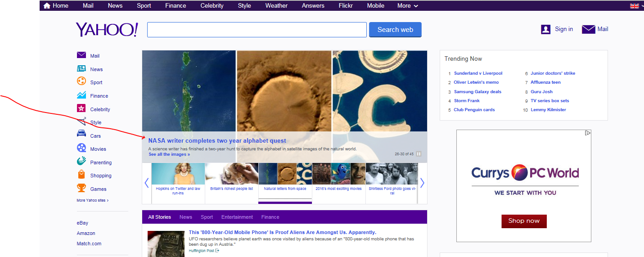
Task: Select the All Stories tab
Action: pyautogui.click(x=160, y=217)
